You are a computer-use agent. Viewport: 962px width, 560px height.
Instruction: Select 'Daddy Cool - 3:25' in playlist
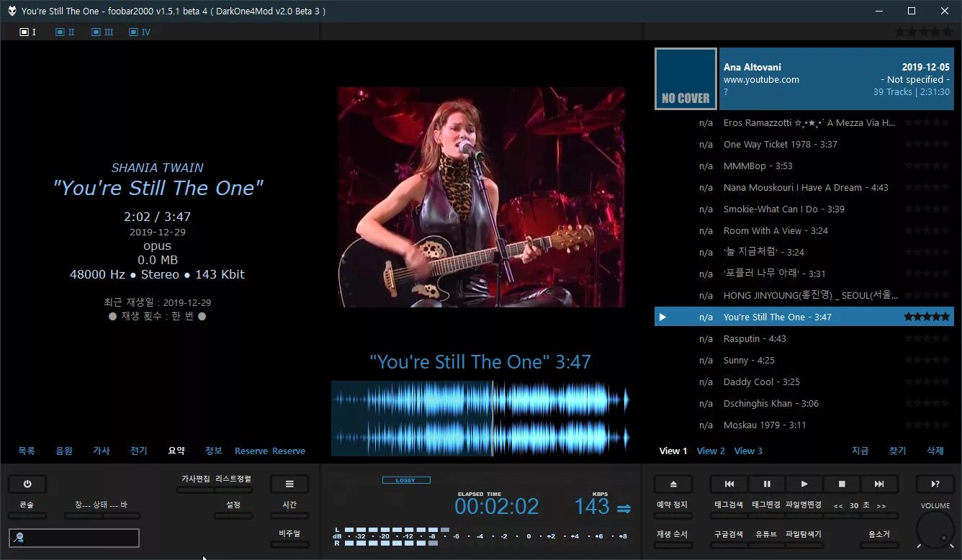point(804,381)
